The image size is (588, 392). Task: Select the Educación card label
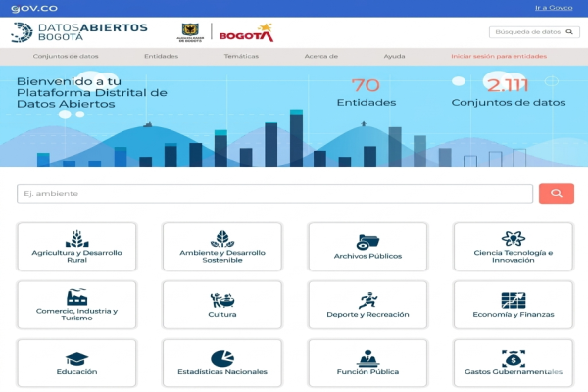76,371
